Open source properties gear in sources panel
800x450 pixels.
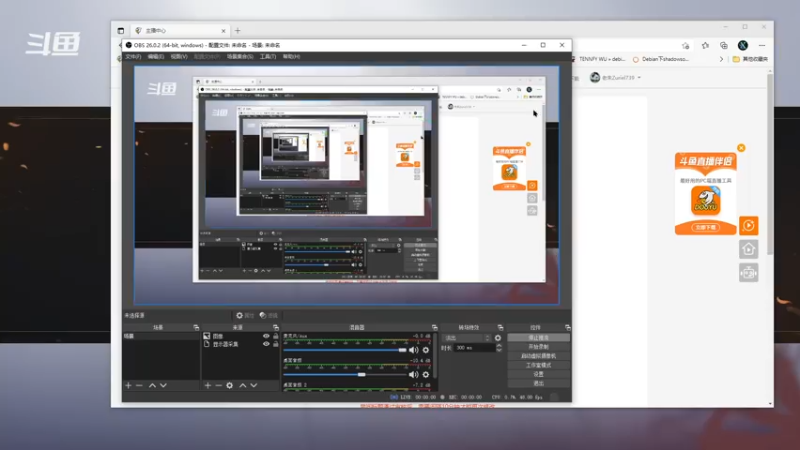[x=230, y=385]
